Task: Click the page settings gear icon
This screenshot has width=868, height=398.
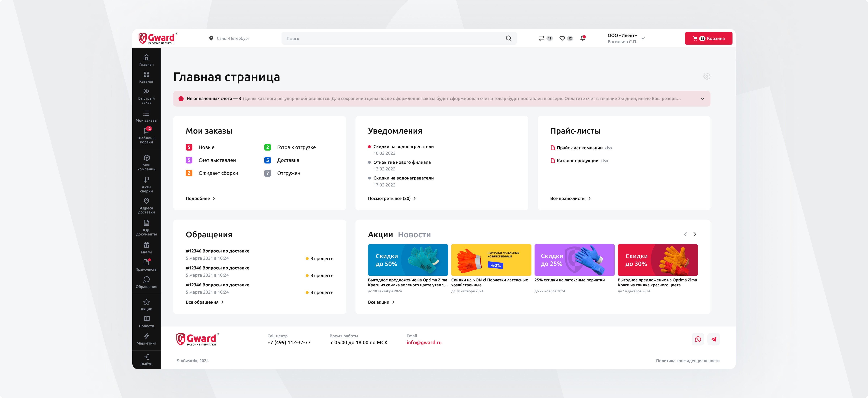Action: 707,77
